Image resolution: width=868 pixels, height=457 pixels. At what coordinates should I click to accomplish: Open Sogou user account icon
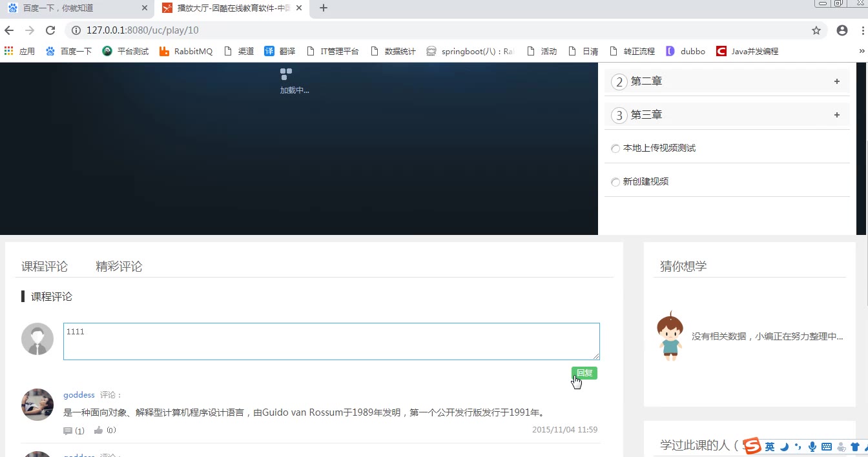pos(841,447)
